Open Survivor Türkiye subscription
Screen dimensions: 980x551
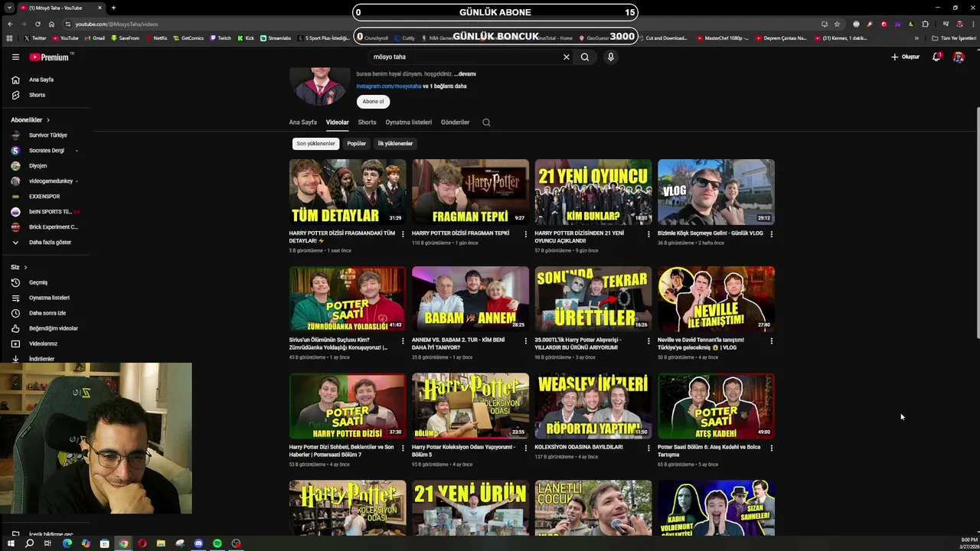pyautogui.click(x=46, y=135)
